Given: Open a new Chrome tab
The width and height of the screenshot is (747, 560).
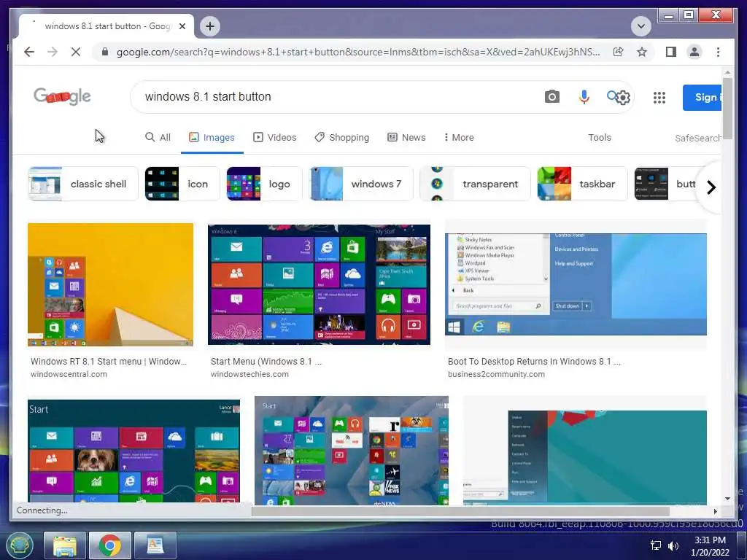Looking at the screenshot, I should point(210,26).
